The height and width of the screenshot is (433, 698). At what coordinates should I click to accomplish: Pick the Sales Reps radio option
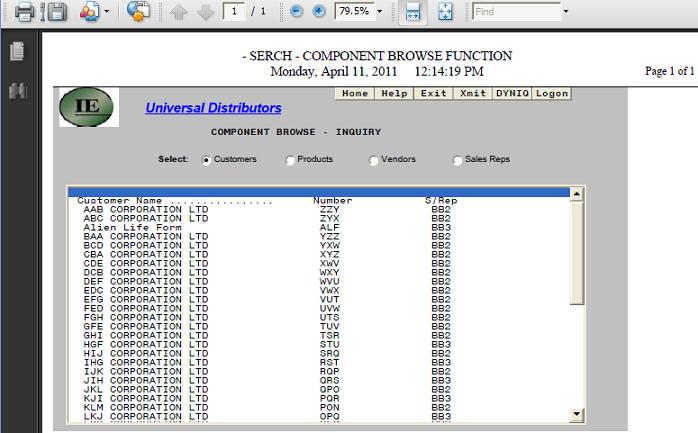tap(457, 160)
